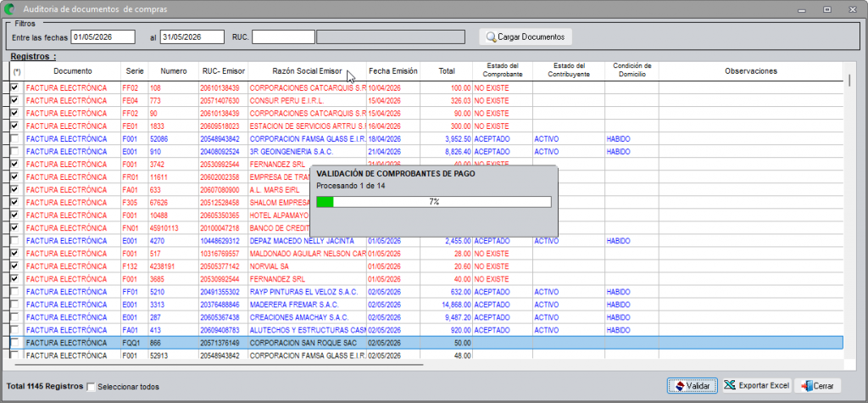Click the Cerrar button
Image resolution: width=868 pixels, height=403 pixels.
point(818,385)
